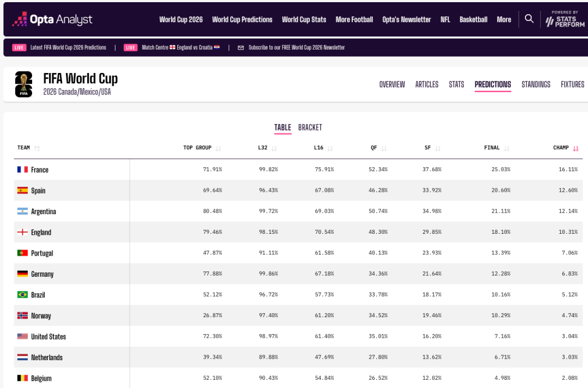The width and height of the screenshot is (588, 388).
Task: Click the Belgium flag icon
Action: click(22, 378)
